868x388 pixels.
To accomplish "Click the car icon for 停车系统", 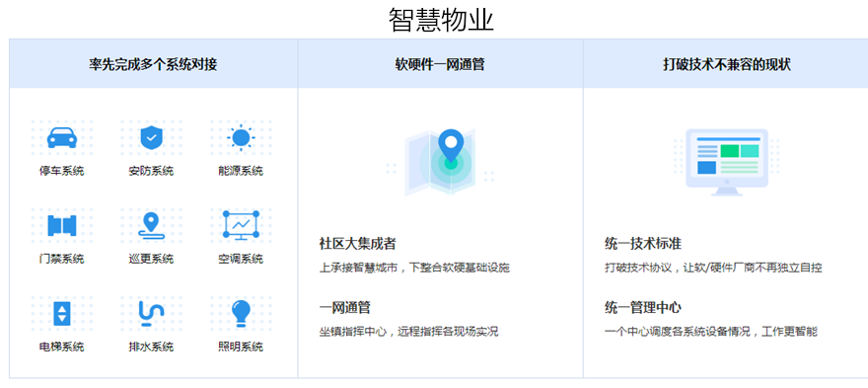I will click(62, 137).
